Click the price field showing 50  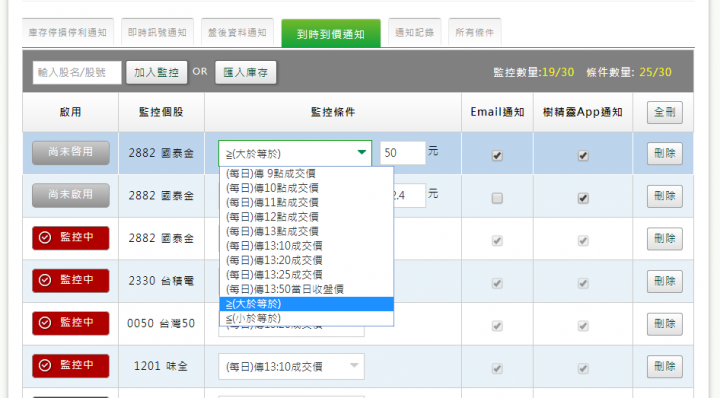coord(403,153)
